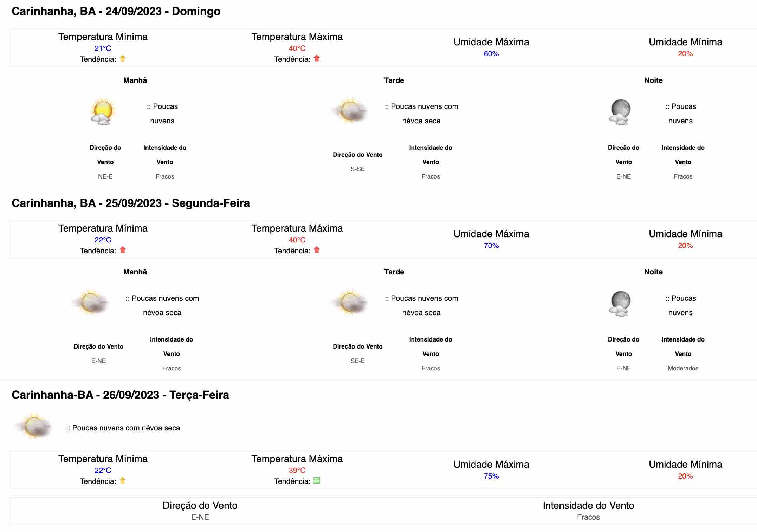Click the red trend arrow under 22°C on Monday
The height and width of the screenshot is (532, 757).
click(x=123, y=250)
